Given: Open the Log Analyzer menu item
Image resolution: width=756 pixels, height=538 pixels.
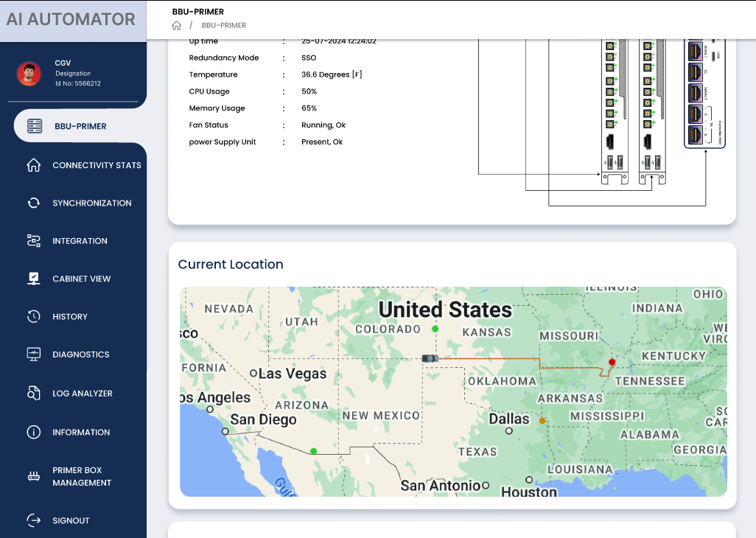Looking at the screenshot, I should tap(82, 394).
